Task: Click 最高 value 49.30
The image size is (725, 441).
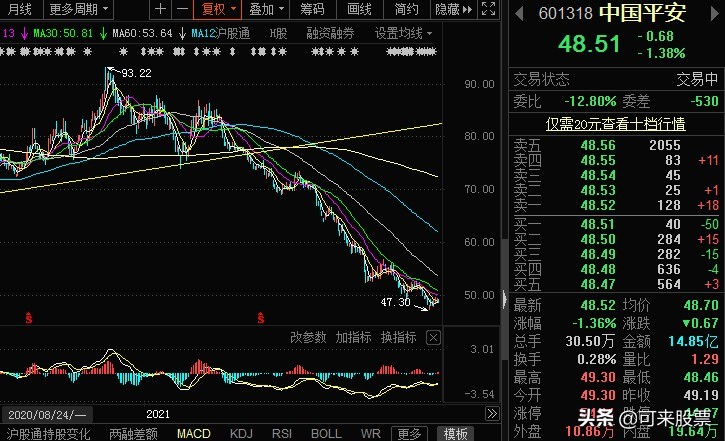Action: click(598, 377)
